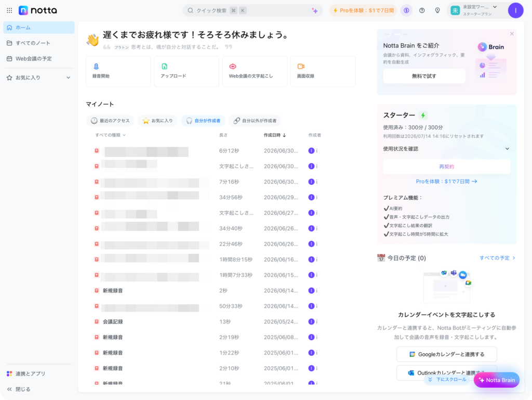Click creator avatar in the 50分33秒 row
Screen dimensions: 532x400
click(311, 306)
